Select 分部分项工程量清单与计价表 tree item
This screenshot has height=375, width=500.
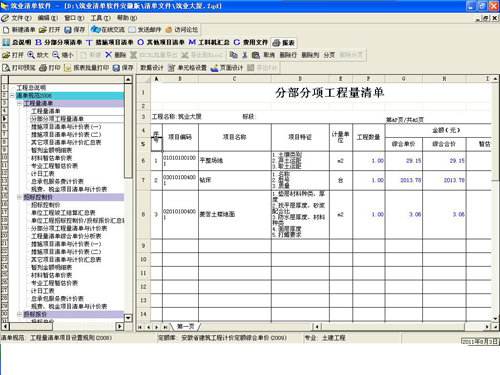coord(69,228)
